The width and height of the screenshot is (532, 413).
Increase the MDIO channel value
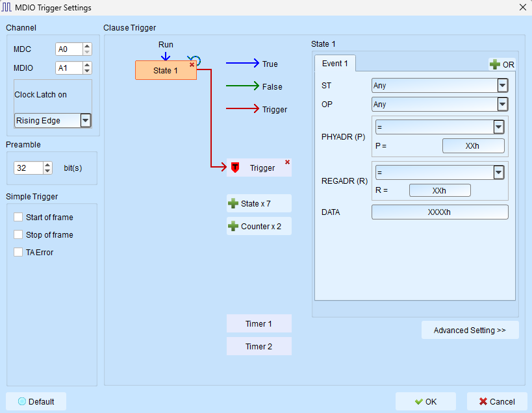coord(87,65)
